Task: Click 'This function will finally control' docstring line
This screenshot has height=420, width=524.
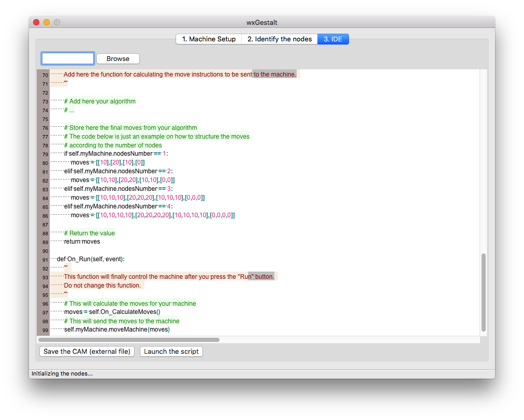Action: 169,276
